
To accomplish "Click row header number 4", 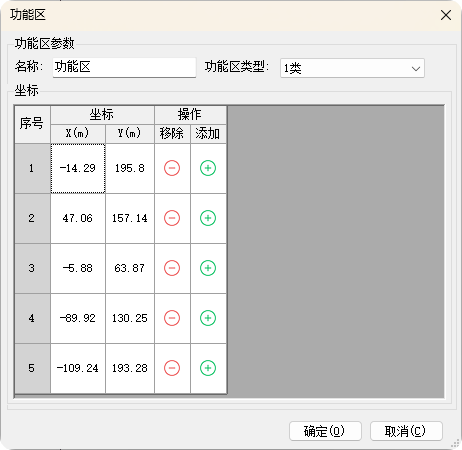I will 33,318.
